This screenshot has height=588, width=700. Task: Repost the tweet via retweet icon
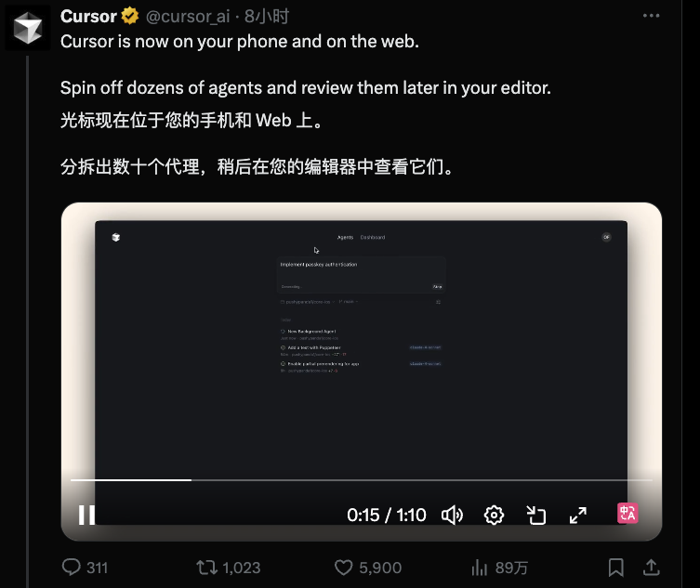206,568
